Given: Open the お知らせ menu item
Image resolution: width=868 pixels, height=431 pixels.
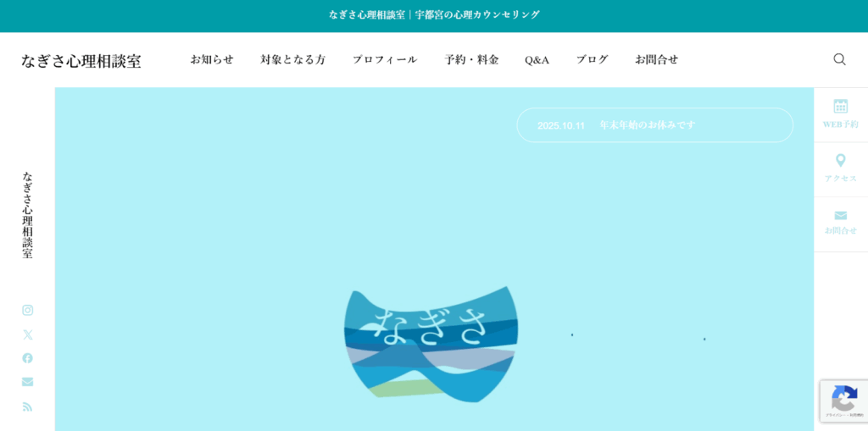Looking at the screenshot, I should [212, 59].
